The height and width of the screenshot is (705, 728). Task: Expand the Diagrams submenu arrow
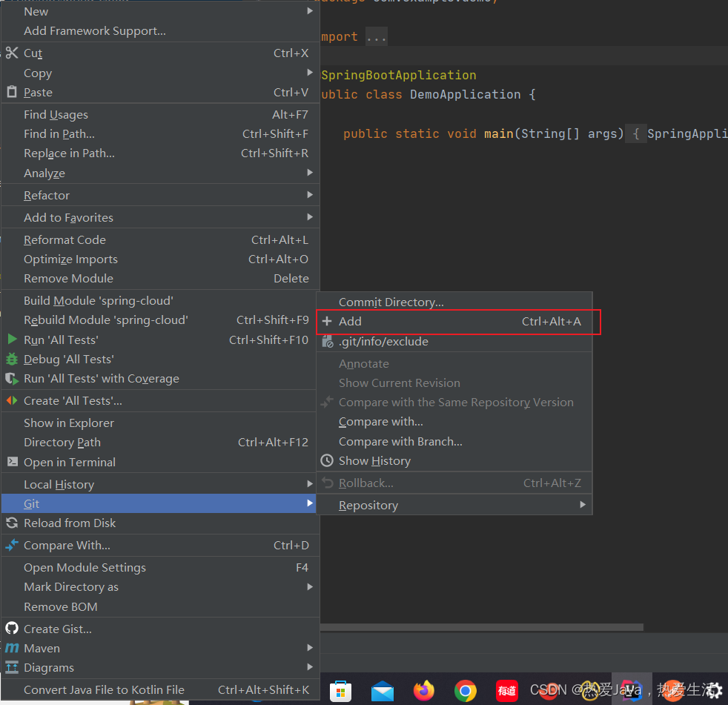pos(310,667)
